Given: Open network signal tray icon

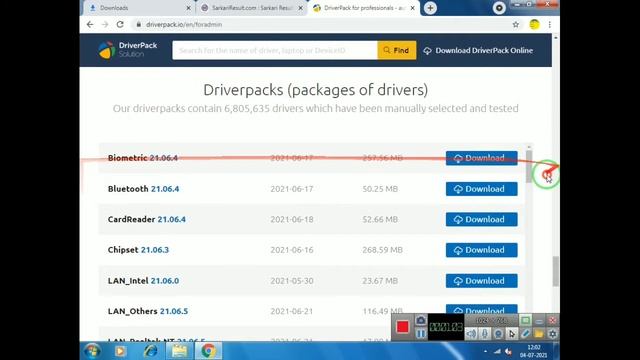Looking at the screenshot, I should coord(497,351).
